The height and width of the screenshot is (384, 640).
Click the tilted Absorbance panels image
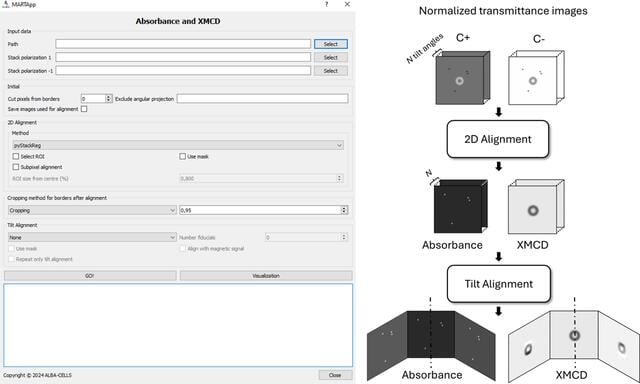(431, 346)
